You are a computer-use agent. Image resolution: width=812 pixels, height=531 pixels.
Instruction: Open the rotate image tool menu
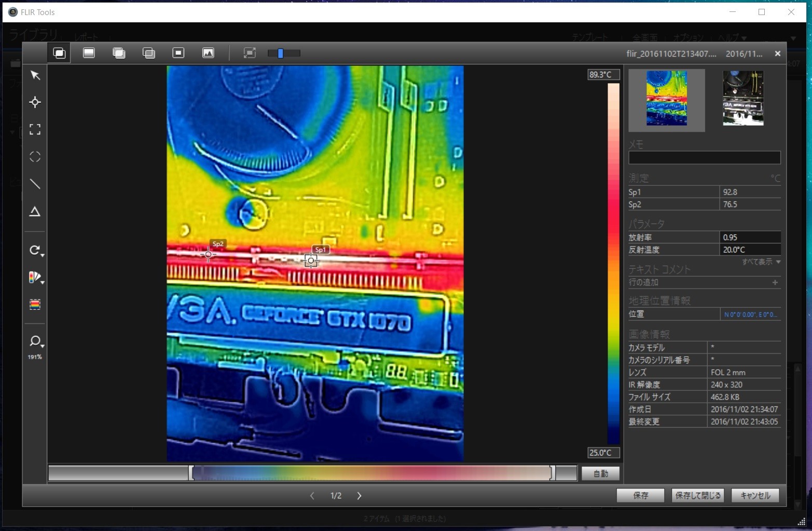(x=36, y=250)
